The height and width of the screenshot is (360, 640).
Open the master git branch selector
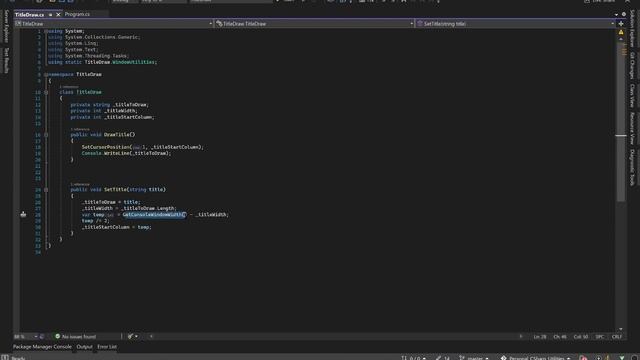click(x=474, y=358)
